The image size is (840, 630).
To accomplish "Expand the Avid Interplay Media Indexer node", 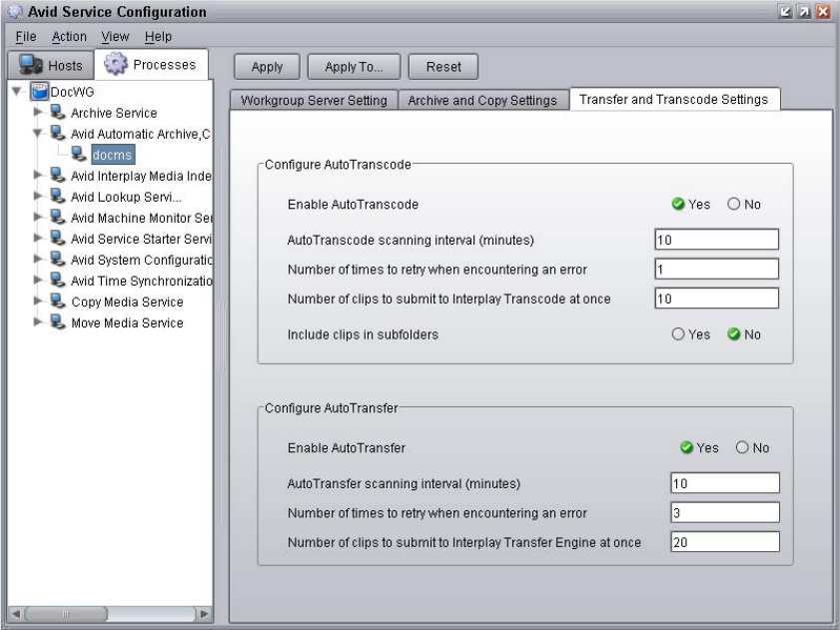I will (x=38, y=175).
